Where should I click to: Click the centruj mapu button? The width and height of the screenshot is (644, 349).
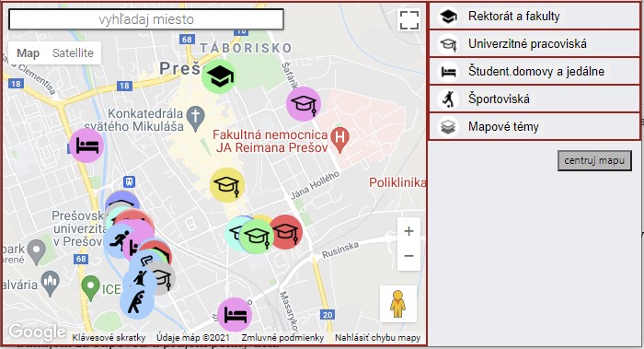[594, 160]
